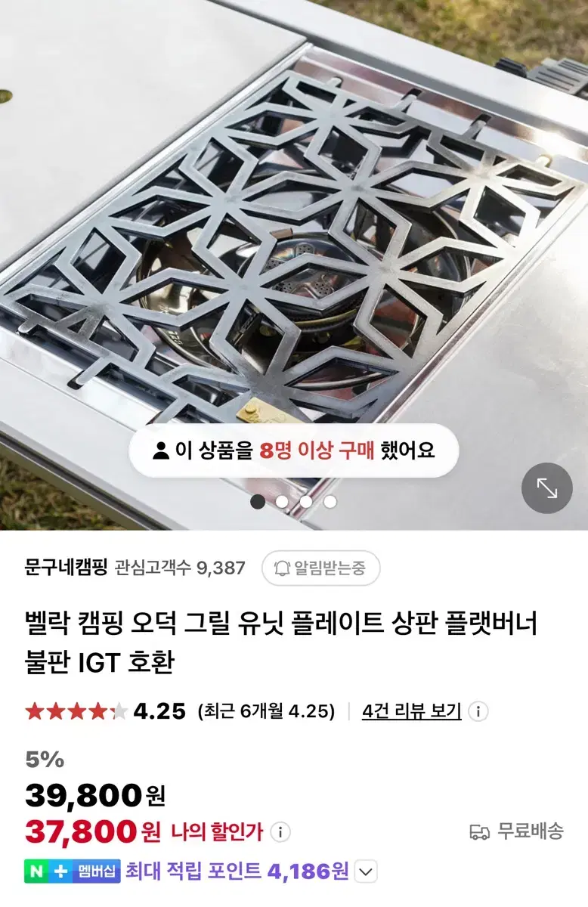Open the 문구네캠핑 store page

pyautogui.click(x=67, y=568)
